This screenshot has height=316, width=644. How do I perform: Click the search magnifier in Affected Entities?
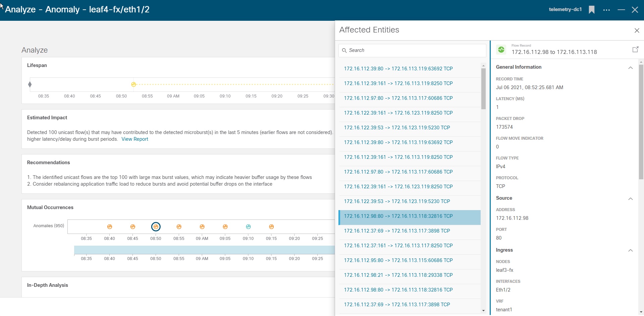(x=345, y=50)
